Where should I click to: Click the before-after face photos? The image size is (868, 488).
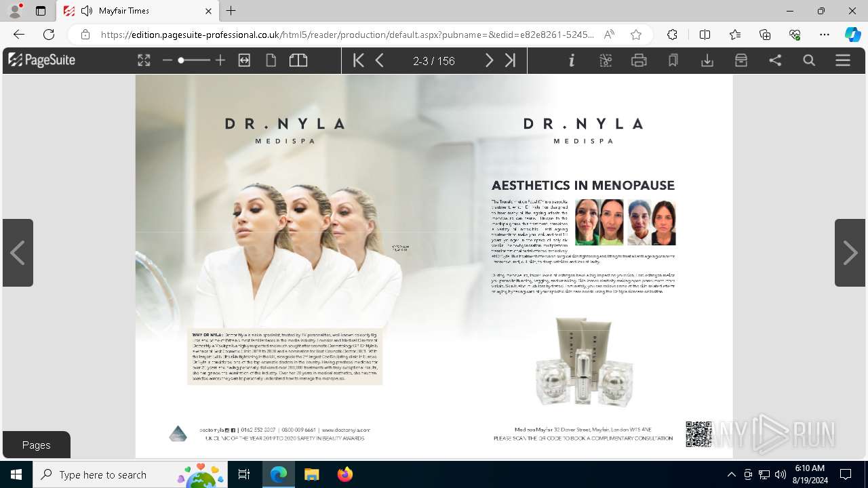(x=625, y=222)
